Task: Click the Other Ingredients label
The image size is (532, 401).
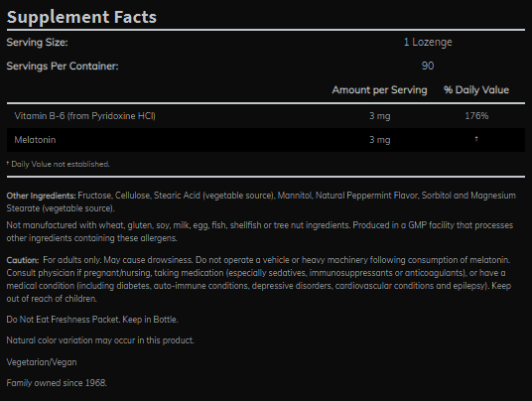Action: click(41, 196)
